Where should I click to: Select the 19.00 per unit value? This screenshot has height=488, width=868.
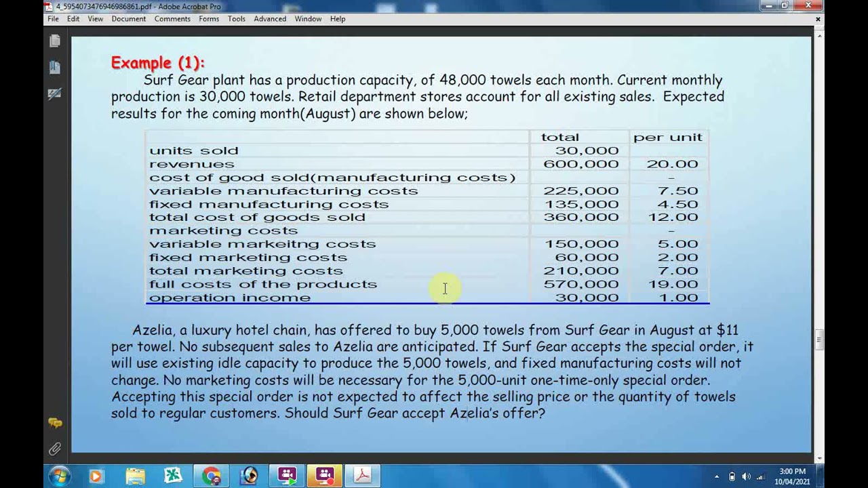[x=672, y=284]
